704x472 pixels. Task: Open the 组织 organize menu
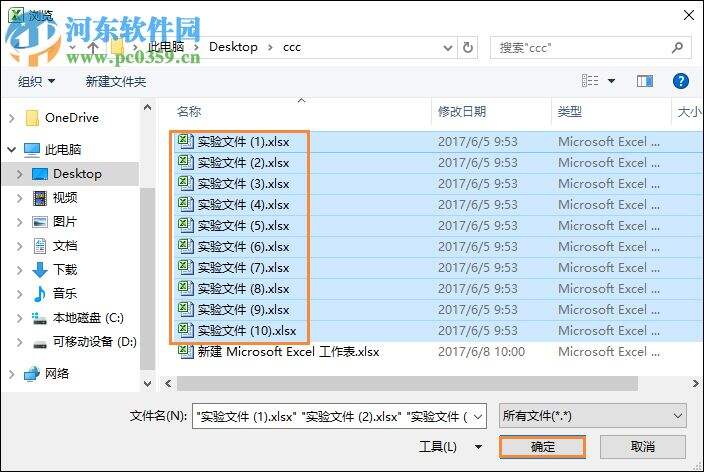point(36,81)
